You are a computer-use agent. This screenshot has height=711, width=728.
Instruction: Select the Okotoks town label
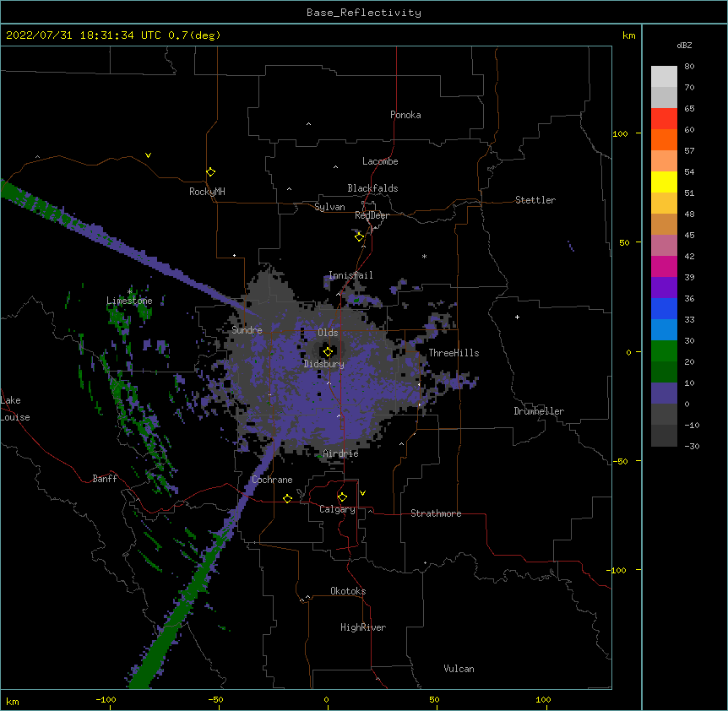[348, 591]
